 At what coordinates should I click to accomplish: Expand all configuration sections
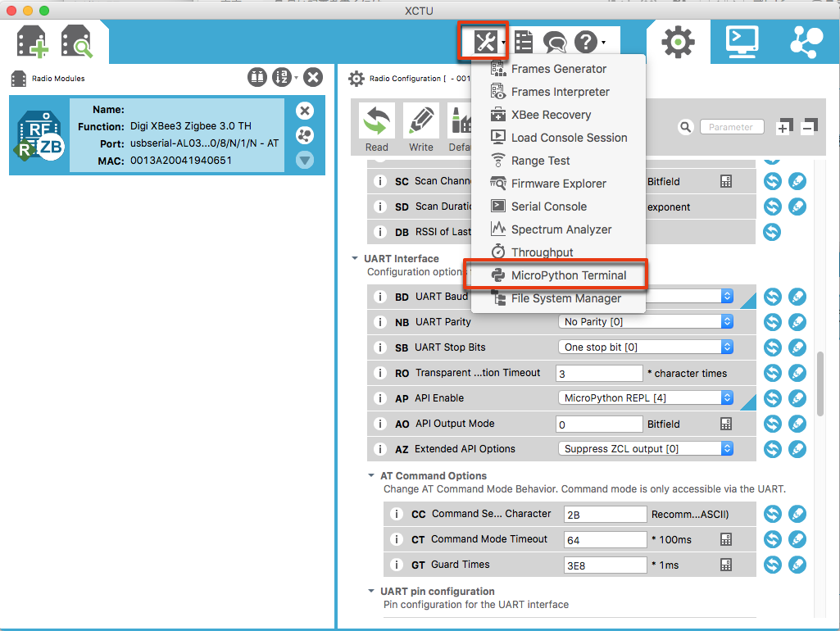pyautogui.click(x=783, y=126)
